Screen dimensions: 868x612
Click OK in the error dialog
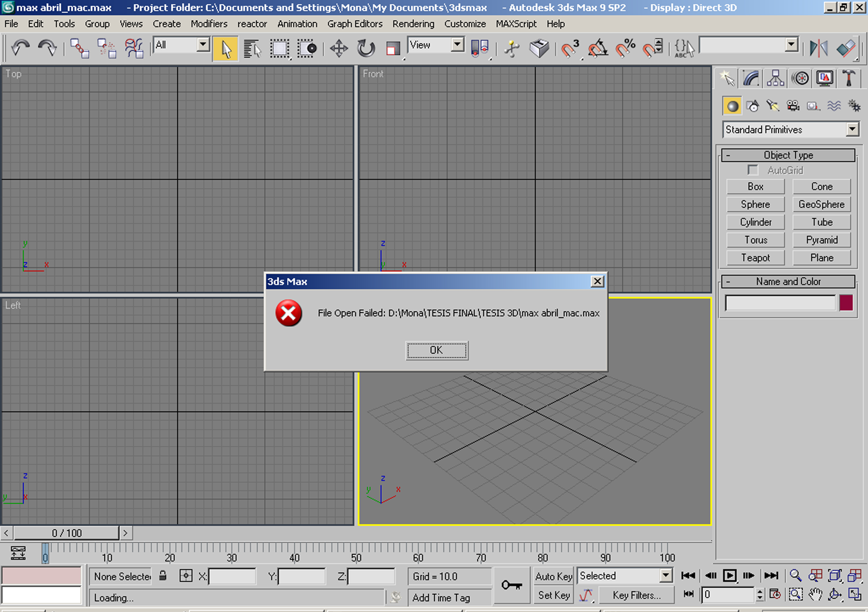coord(436,350)
